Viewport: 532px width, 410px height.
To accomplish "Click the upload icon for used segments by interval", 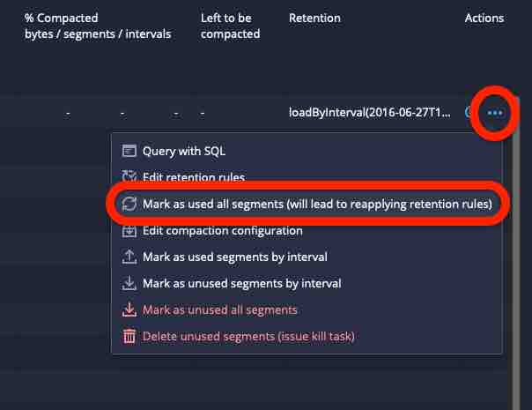I will (129, 257).
